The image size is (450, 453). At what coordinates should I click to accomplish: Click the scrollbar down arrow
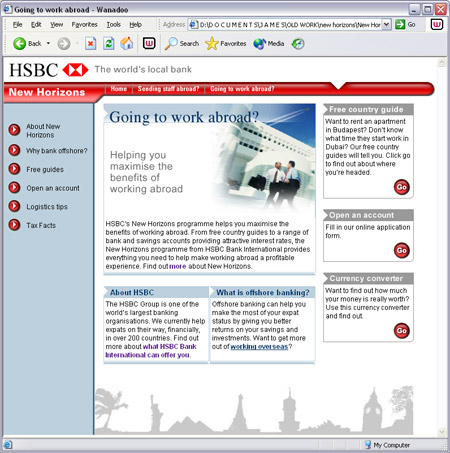coord(442,431)
